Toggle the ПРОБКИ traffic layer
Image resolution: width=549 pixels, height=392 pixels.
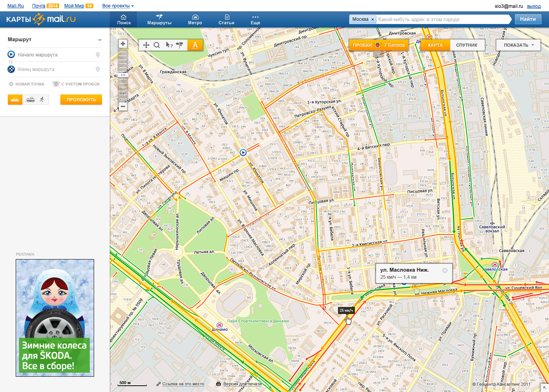click(x=362, y=45)
